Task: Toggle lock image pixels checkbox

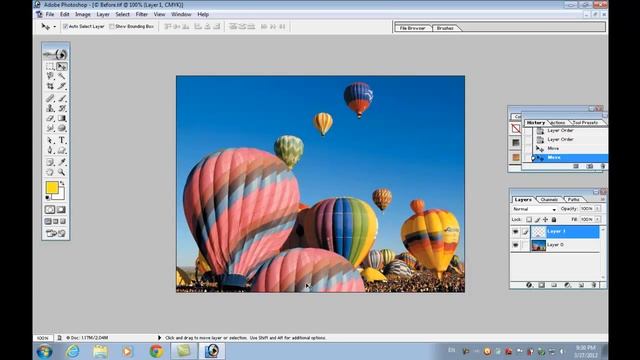Action: pos(537,220)
